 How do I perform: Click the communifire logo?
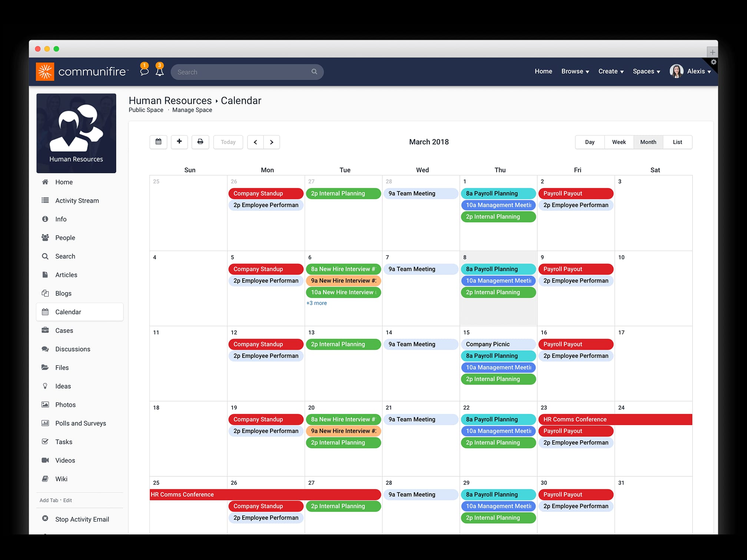[x=82, y=71]
